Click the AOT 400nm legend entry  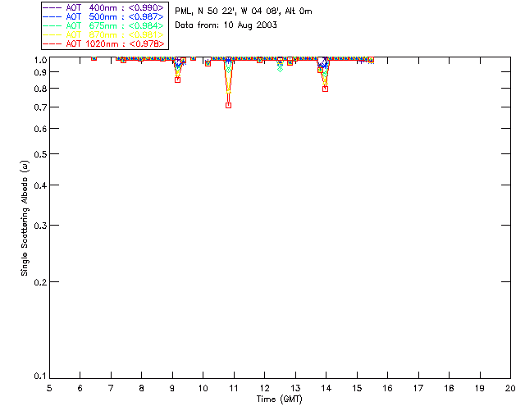pos(103,7)
